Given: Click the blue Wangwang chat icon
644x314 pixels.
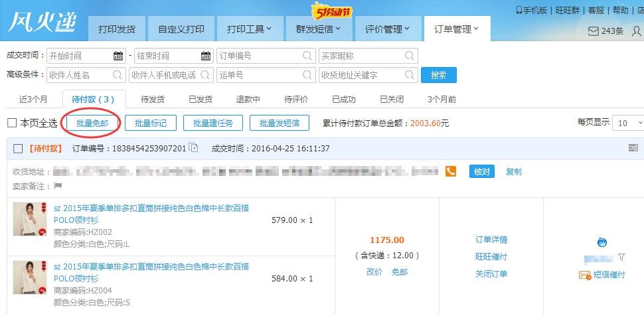Looking at the screenshot, I should (x=602, y=242).
